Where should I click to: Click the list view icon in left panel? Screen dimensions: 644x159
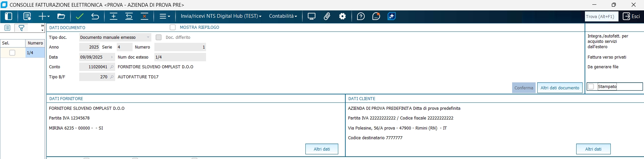click(x=7, y=28)
